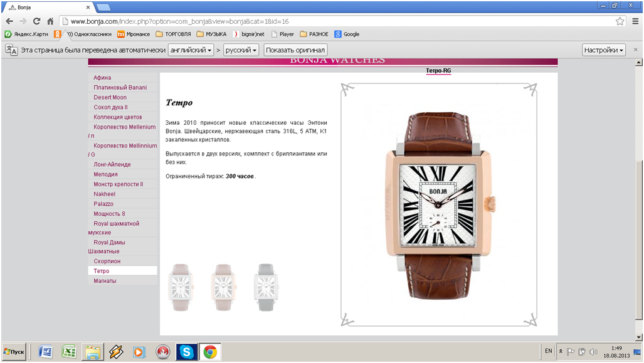Click the Tempo-RG title above the image

tap(438, 71)
